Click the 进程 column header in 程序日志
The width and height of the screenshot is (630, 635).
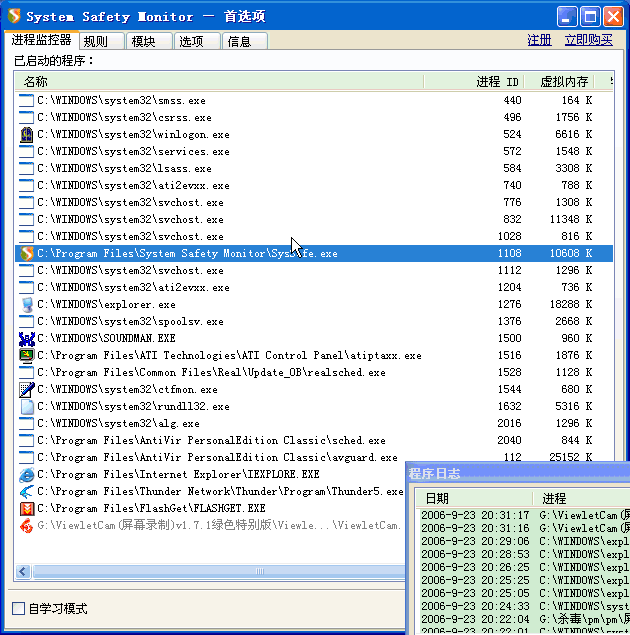tap(581, 498)
